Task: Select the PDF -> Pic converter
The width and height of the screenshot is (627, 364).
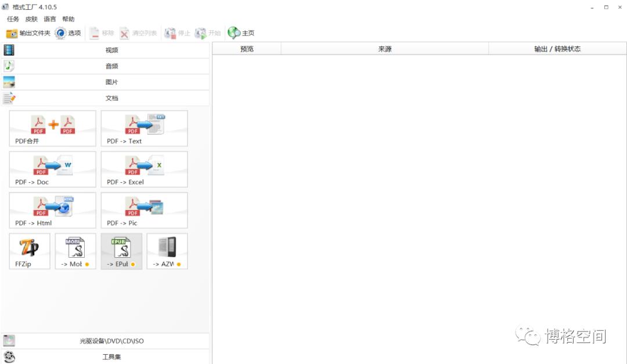Action: pyautogui.click(x=145, y=210)
